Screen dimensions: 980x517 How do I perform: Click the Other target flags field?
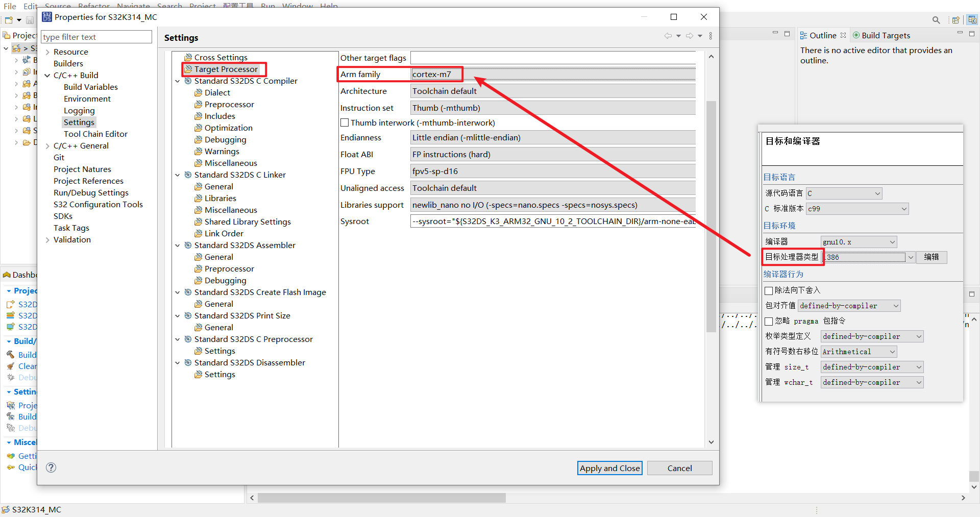553,58
